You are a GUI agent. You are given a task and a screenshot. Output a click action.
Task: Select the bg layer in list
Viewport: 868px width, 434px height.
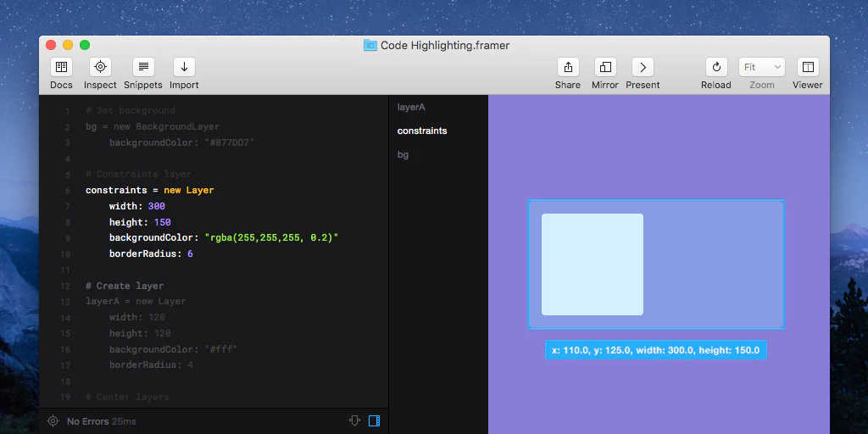[x=403, y=155]
